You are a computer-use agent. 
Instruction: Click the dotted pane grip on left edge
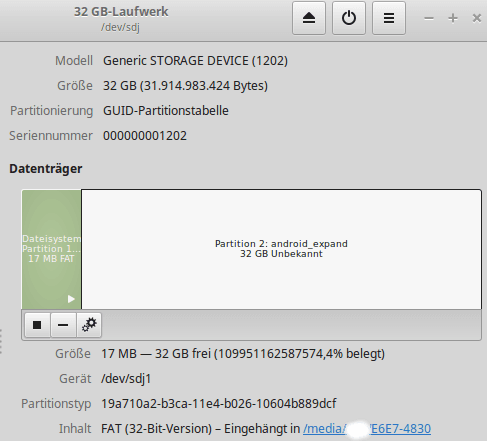[x=1, y=341]
